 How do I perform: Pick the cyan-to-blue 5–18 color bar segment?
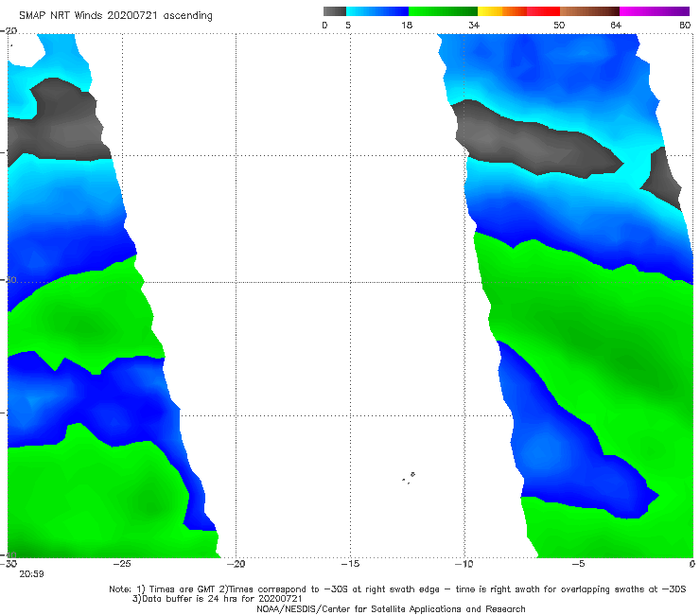(377, 11)
